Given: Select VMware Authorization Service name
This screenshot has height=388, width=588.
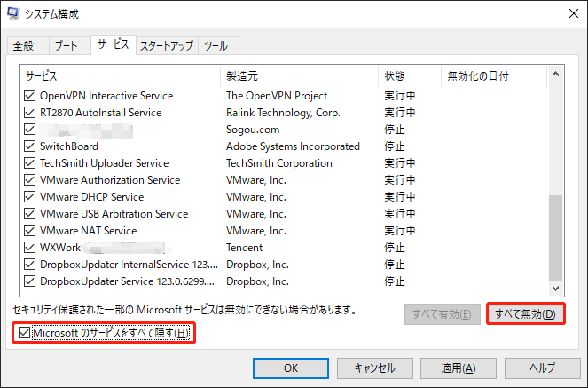Looking at the screenshot, I should (110, 180).
